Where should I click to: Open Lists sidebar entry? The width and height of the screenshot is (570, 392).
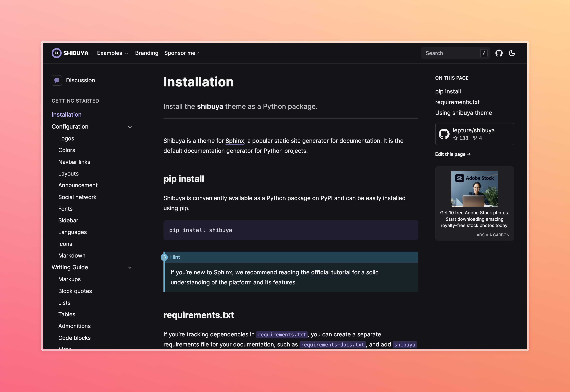click(x=64, y=303)
